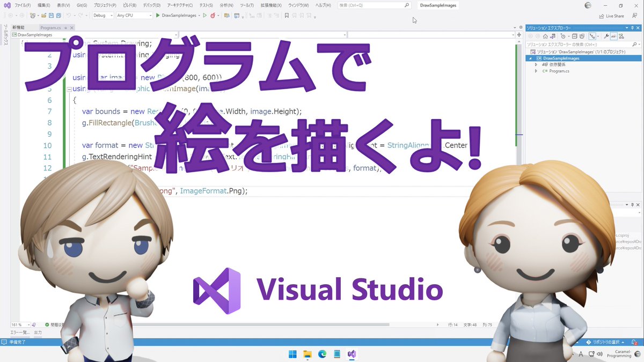Image resolution: width=644 pixels, height=362 pixels.
Task: Click the Visual Studio logo icon in title bar
Action: click(x=8, y=5)
